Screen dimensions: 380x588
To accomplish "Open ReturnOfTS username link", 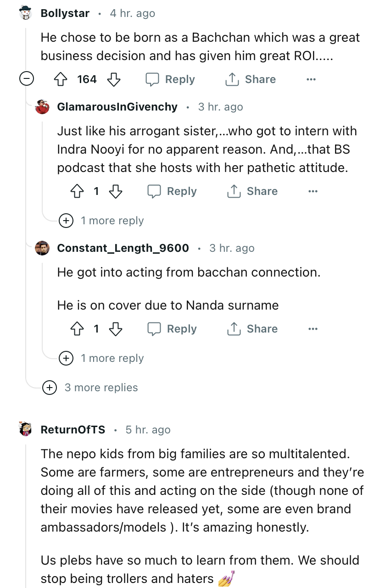I will pos(73,430).
